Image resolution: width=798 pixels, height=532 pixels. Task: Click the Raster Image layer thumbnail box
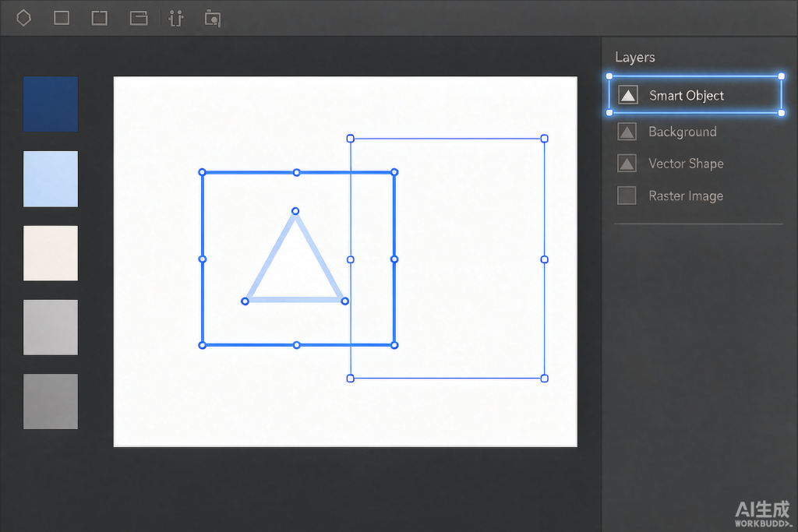[627, 196]
